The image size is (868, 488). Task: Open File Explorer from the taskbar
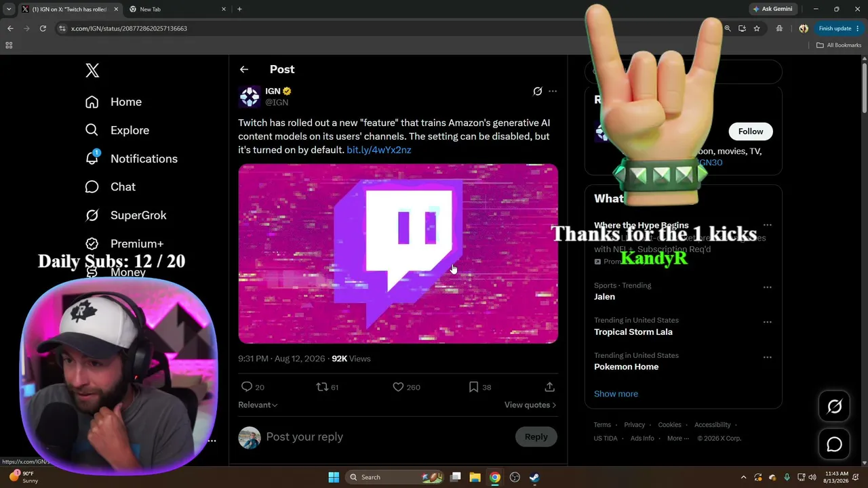[475, 477]
